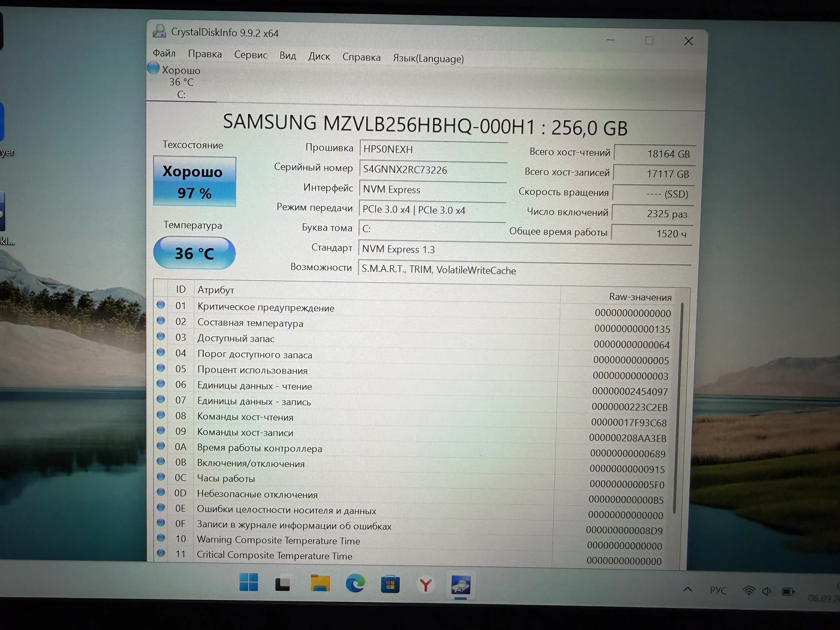840x630 pixels.
Task: Open Microsoft Store from taskbar
Action: (390, 584)
